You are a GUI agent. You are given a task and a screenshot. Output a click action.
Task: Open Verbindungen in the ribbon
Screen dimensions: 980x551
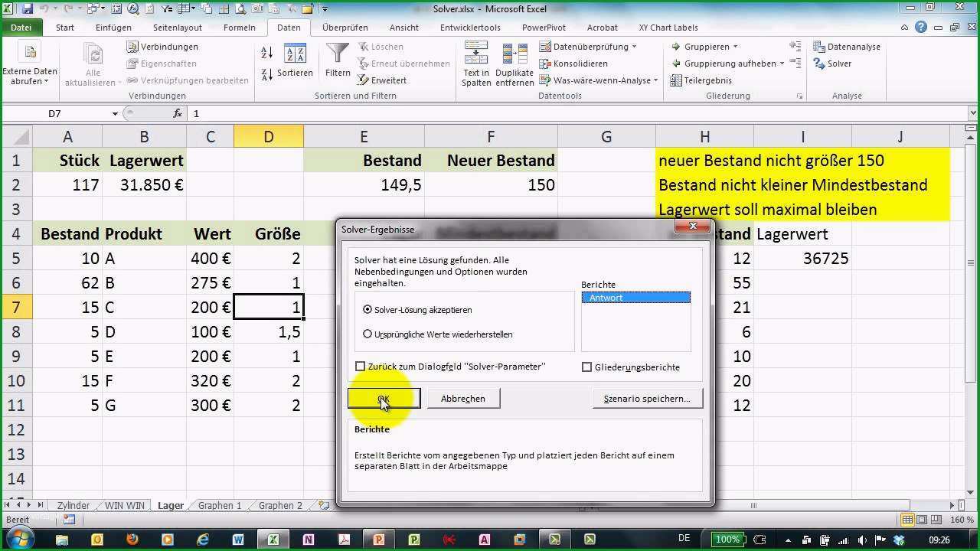point(162,47)
